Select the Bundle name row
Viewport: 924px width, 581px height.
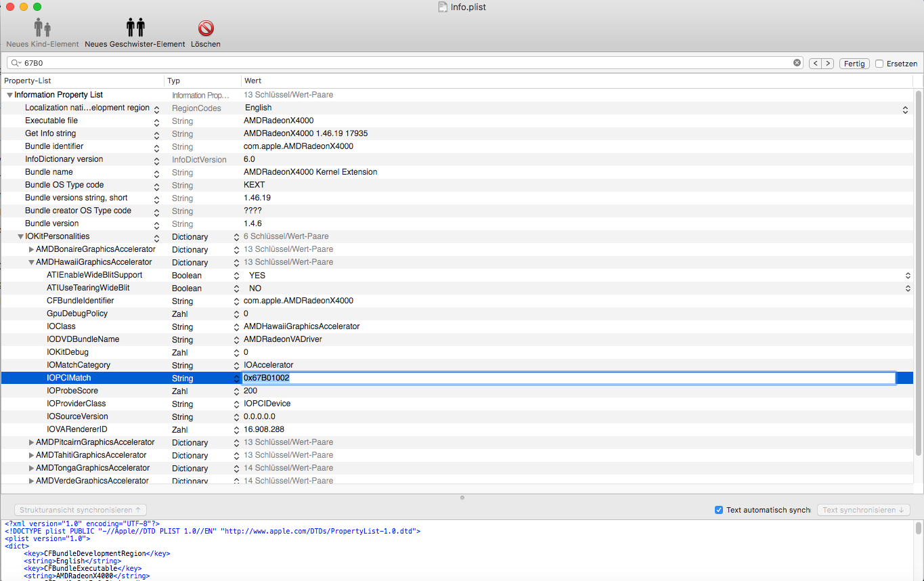[457, 173]
